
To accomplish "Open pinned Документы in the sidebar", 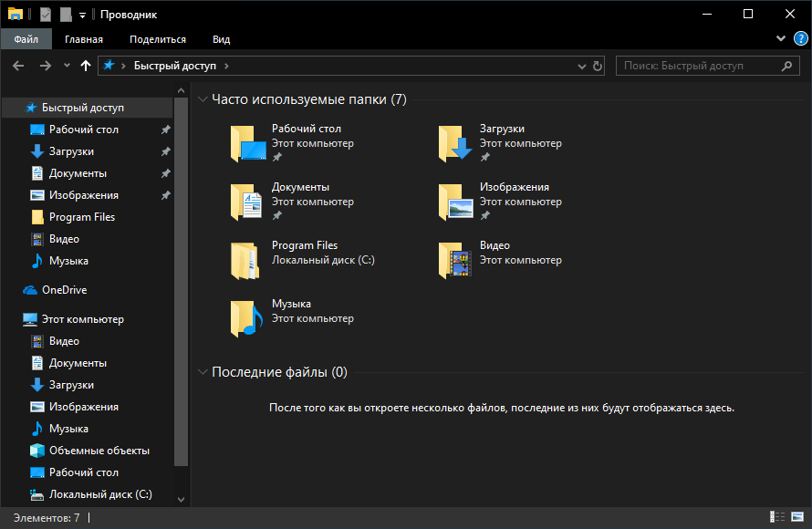I will coord(78,173).
